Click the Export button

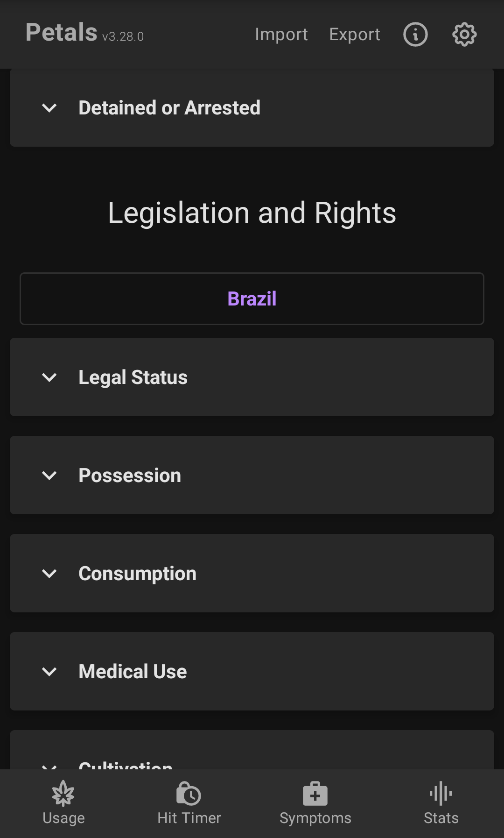point(355,35)
